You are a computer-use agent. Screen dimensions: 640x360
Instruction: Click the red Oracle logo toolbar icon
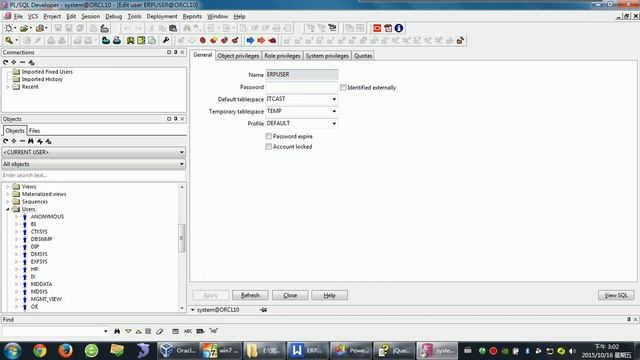tap(377, 28)
